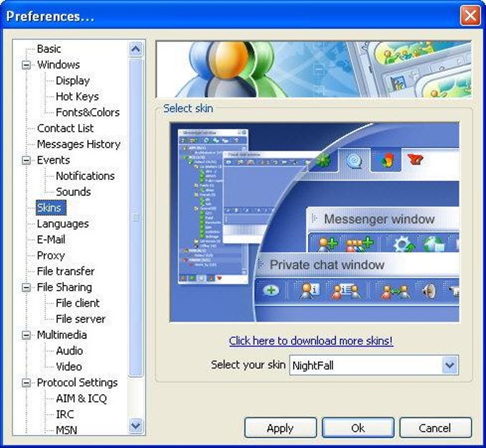Image resolution: width=486 pixels, height=448 pixels.
Task: Confirm with the Ok button
Action: (358, 428)
